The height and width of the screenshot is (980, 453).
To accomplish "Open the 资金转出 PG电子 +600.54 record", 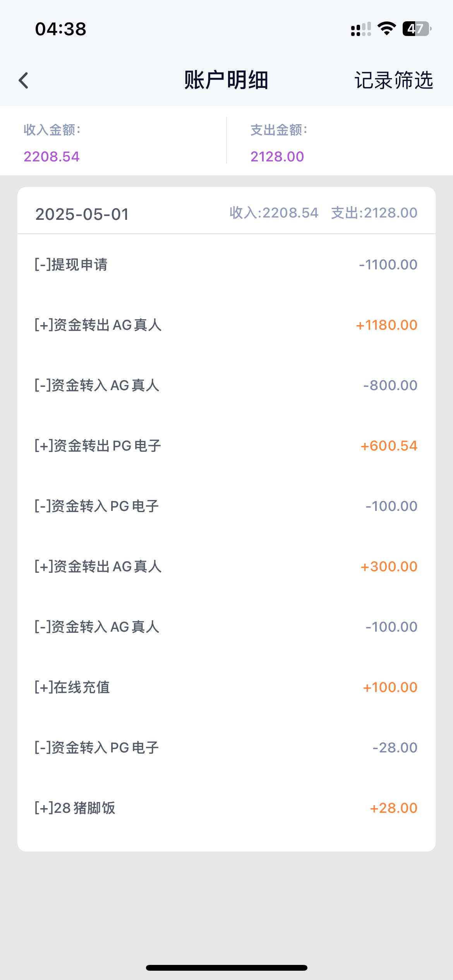I will tap(226, 446).
